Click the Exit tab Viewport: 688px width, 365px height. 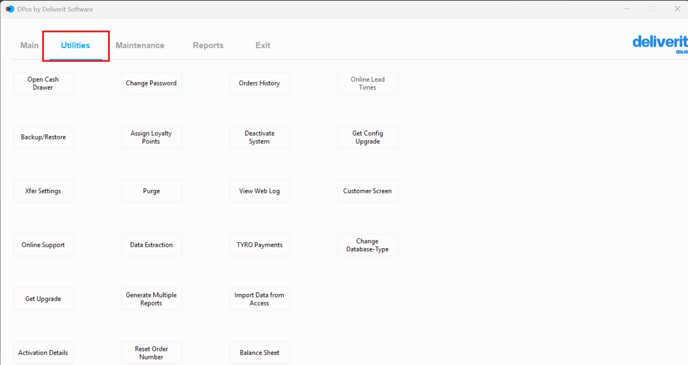(x=263, y=45)
